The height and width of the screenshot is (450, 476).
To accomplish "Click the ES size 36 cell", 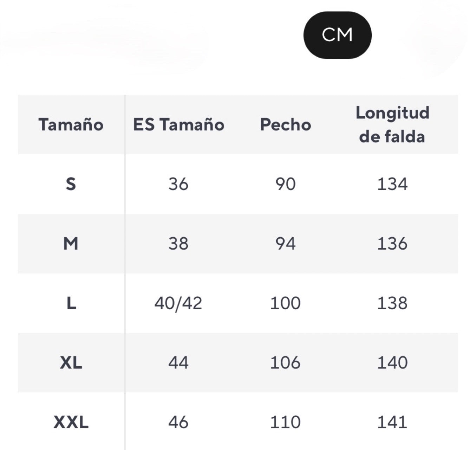I will pos(178,184).
